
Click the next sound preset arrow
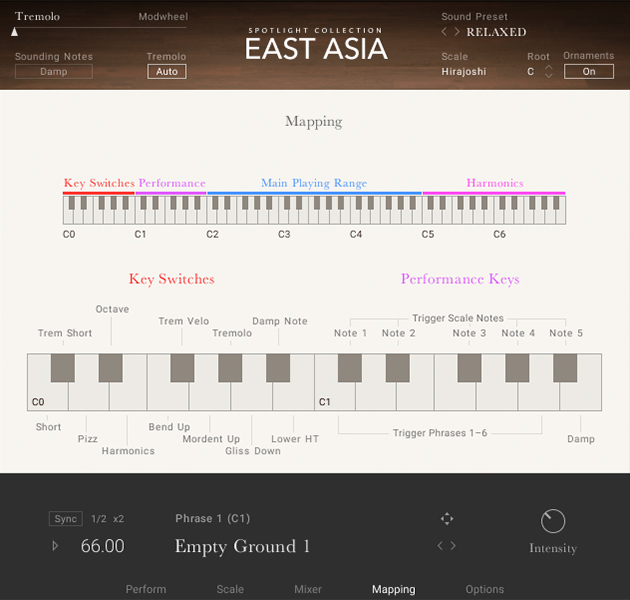coord(457,32)
